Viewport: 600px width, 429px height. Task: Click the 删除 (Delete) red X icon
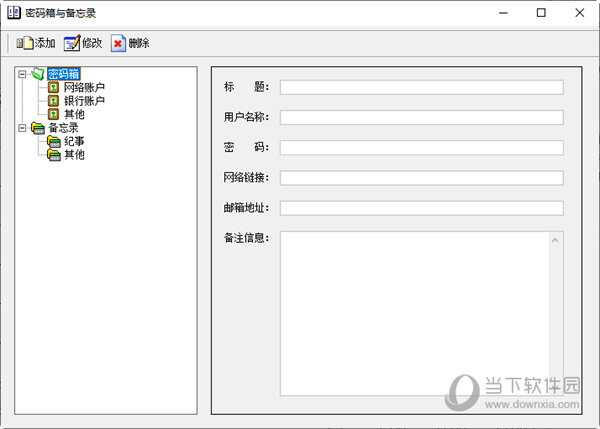pos(118,43)
